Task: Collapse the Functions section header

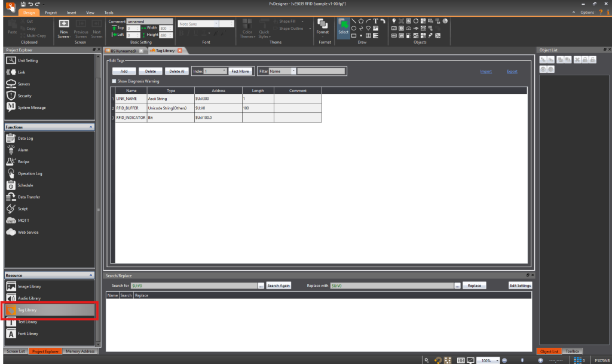Action: (x=91, y=127)
